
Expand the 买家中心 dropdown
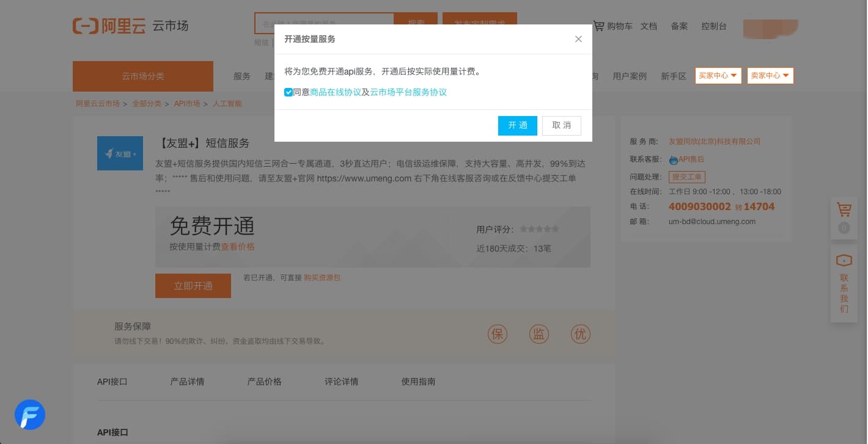click(718, 76)
